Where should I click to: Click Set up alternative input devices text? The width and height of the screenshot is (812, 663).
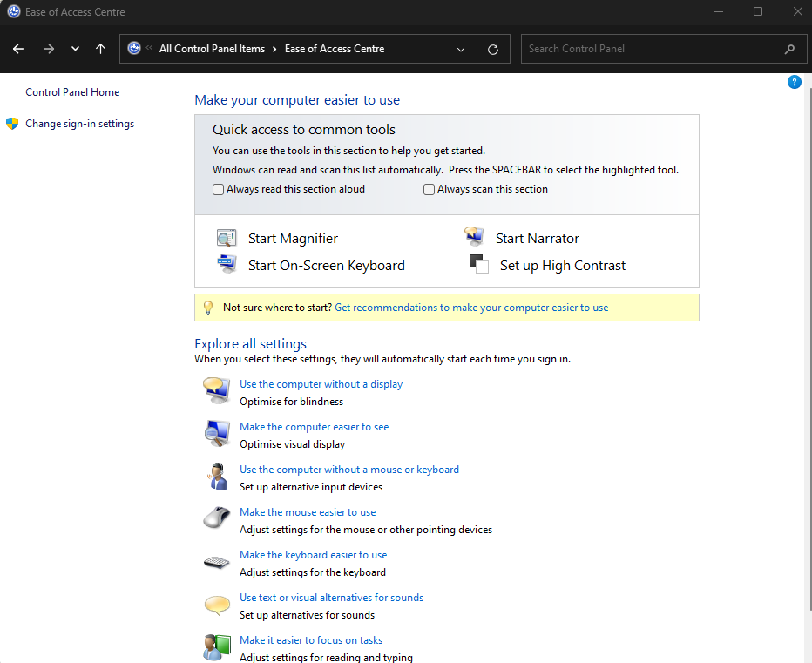pyautogui.click(x=311, y=487)
